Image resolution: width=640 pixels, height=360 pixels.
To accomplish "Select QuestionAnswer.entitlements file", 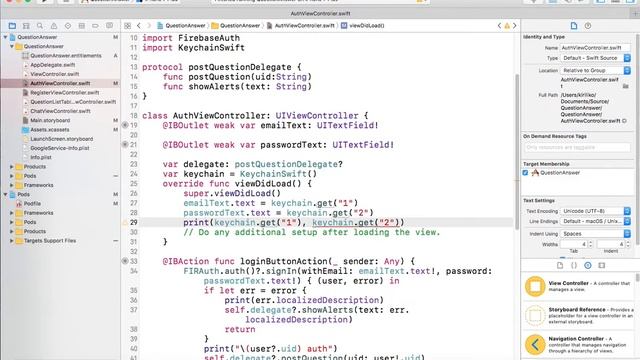I will tap(66, 56).
